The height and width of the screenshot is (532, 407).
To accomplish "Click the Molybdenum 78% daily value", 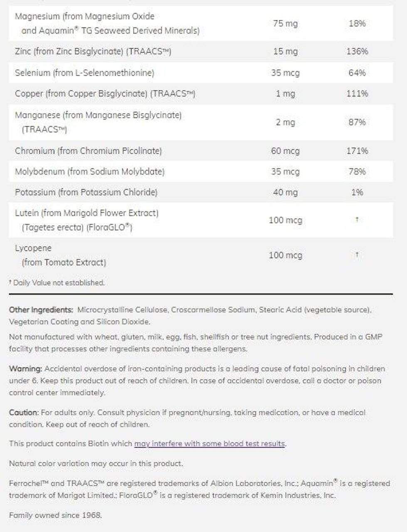I will point(357,172).
